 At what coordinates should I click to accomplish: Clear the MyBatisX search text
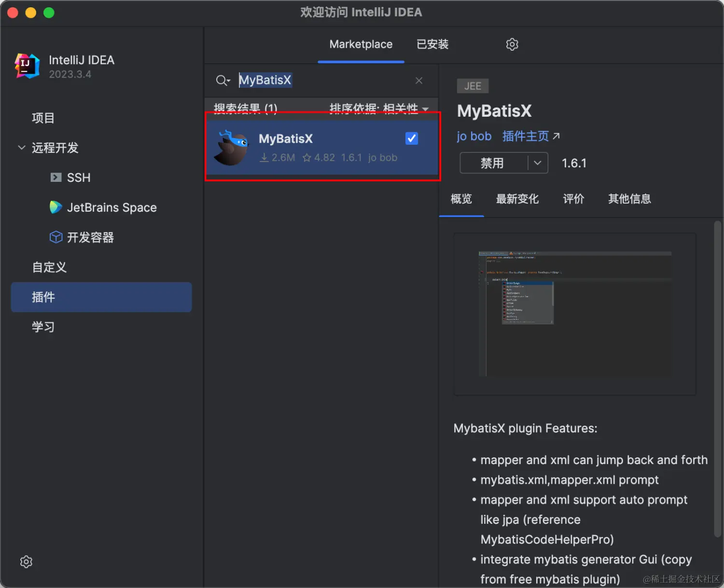coord(419,81)
